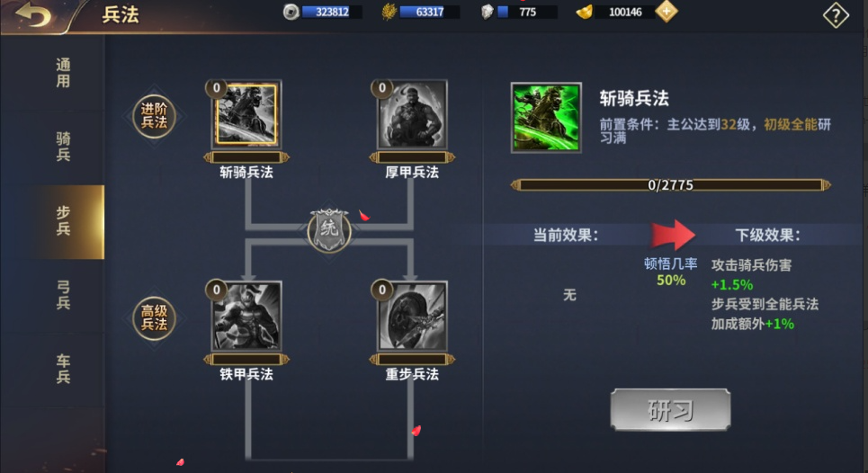
Task: Open the 车兵 tab
Action: 63,369
